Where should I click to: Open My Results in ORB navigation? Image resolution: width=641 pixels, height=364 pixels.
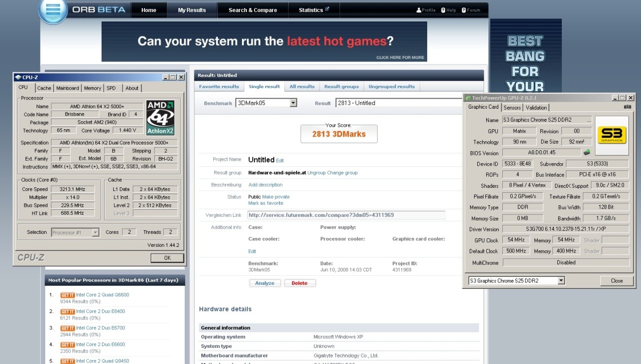click(x=192, y=10)
